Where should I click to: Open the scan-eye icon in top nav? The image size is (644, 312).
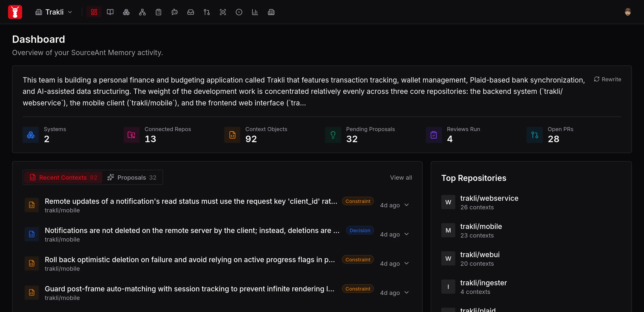point(223,12)
